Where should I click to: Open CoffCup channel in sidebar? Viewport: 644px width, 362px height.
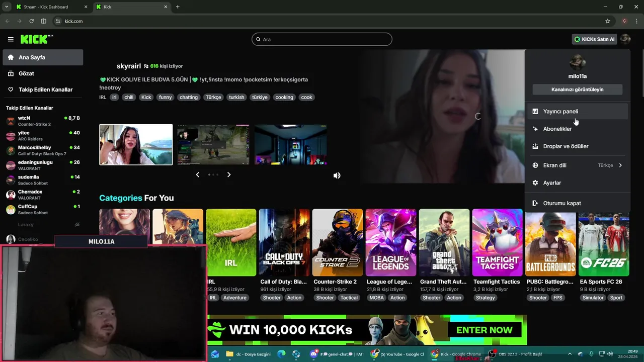click(43, 209)
